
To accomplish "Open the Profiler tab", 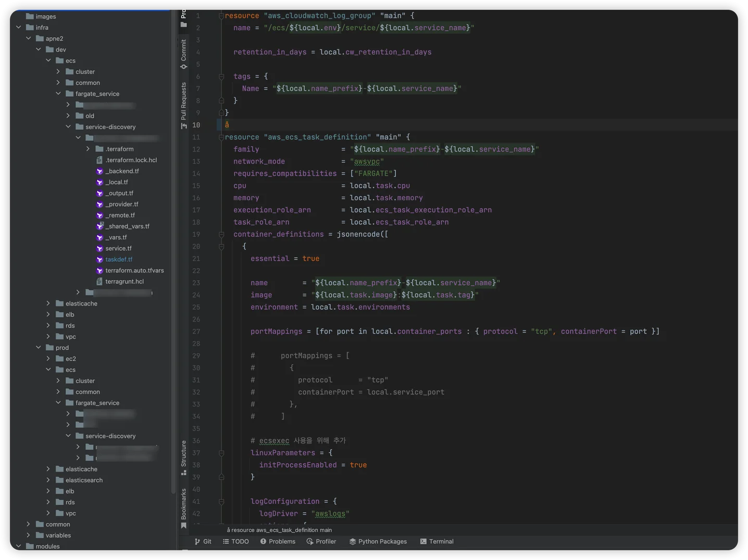I will pyautogui.click(x=321, y=541).
